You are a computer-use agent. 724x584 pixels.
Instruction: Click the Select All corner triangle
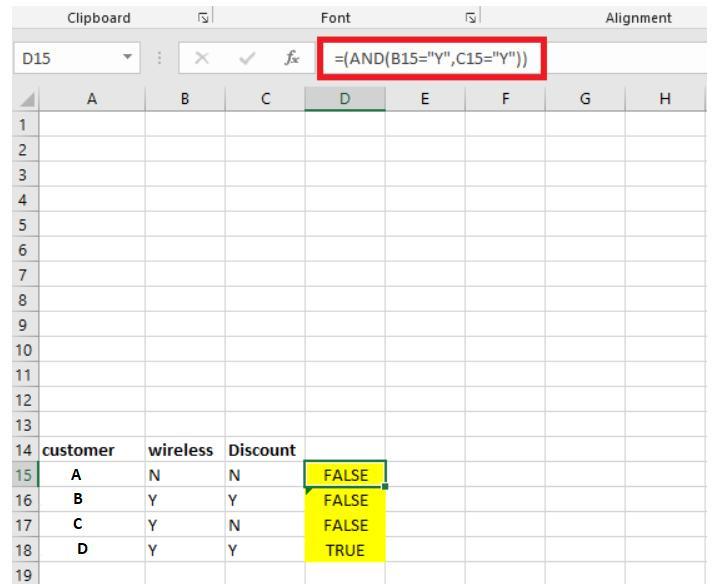pos(27,99)
